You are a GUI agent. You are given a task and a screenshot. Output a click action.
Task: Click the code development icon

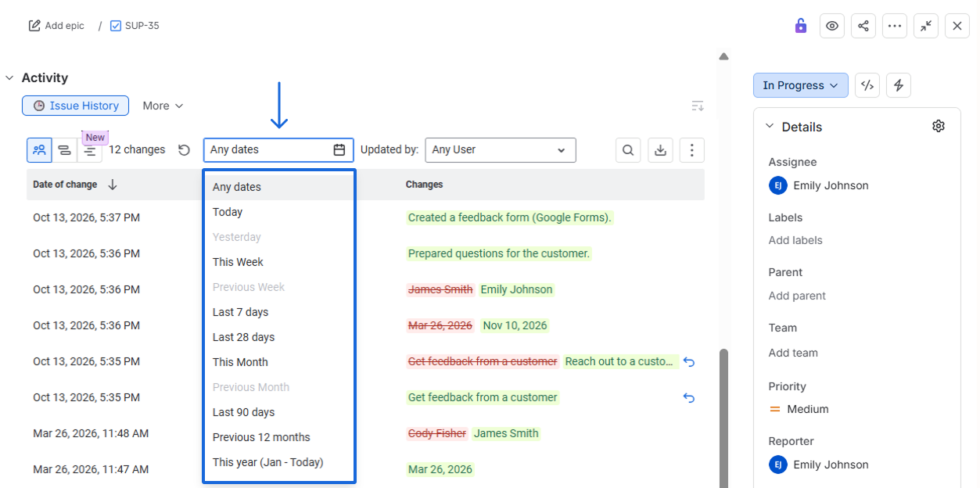(867, 85)
